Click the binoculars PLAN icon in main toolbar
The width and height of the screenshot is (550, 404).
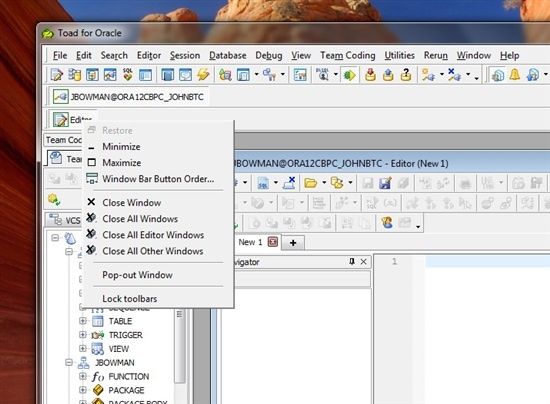[322, 75]
